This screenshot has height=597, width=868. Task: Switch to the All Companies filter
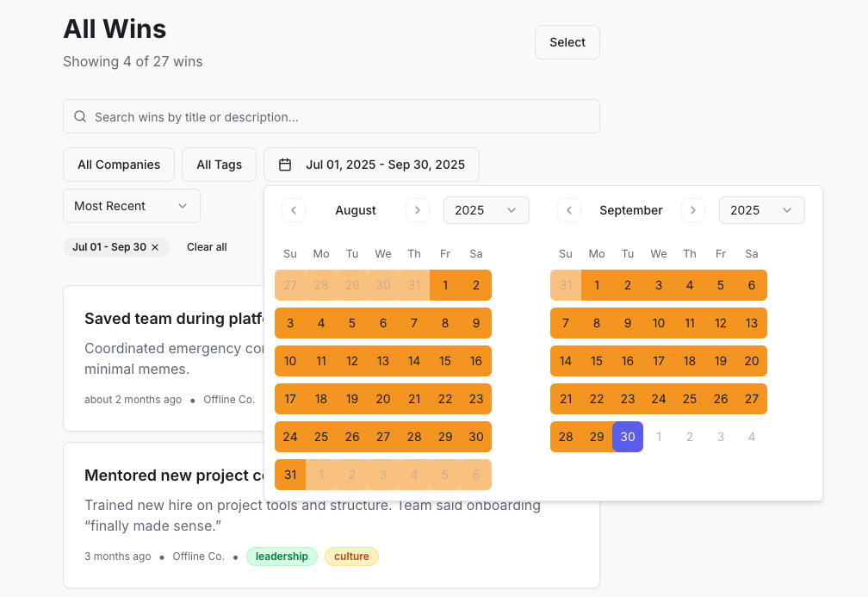pyautogui.click(x=119, y=164)
